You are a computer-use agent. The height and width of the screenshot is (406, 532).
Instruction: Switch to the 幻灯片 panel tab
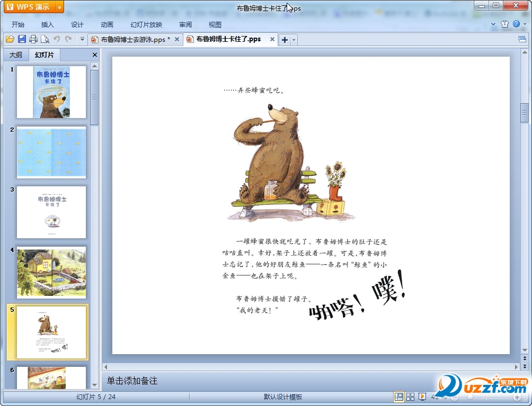pos(45,55)
